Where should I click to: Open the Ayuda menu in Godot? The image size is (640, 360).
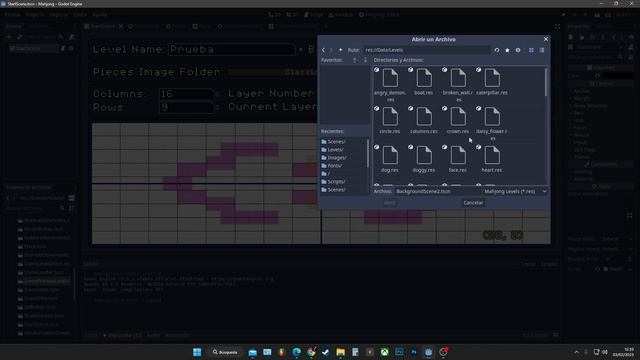tap(100, 15)
